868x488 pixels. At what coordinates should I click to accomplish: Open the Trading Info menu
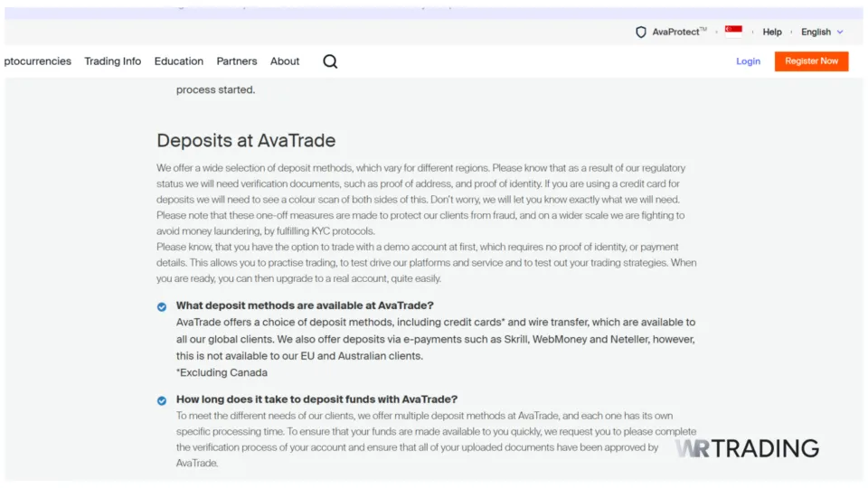click(112, 61)
